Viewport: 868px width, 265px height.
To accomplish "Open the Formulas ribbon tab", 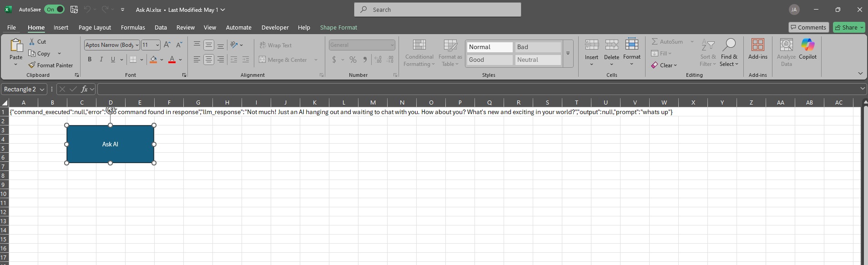I will [x=133, y=28].
